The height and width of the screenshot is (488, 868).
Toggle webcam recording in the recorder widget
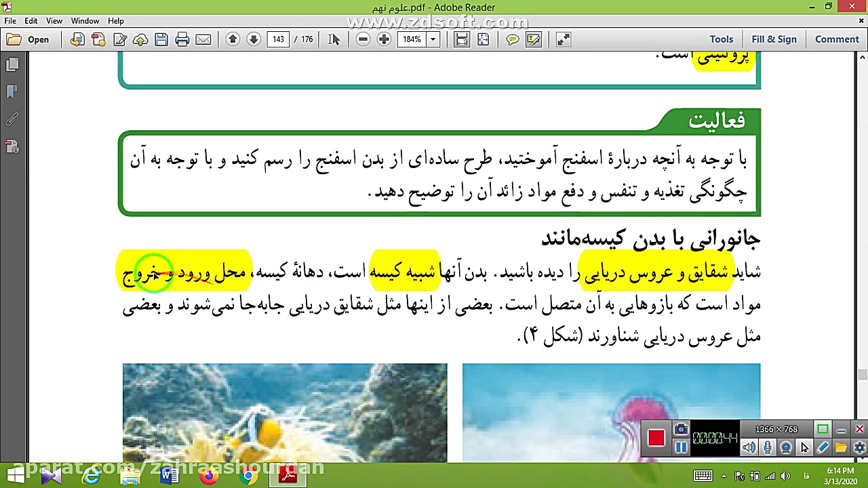(x=785, y=447)
